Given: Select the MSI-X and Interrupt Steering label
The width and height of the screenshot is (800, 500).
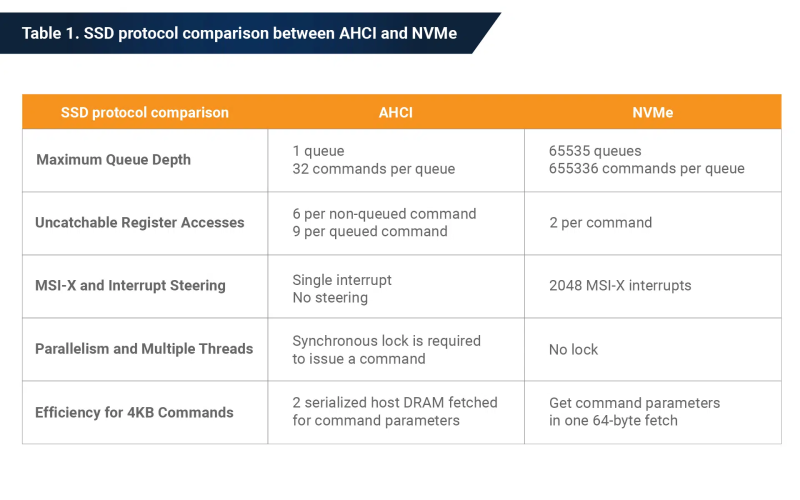Looking at the screenshot, I should (130, 285).
